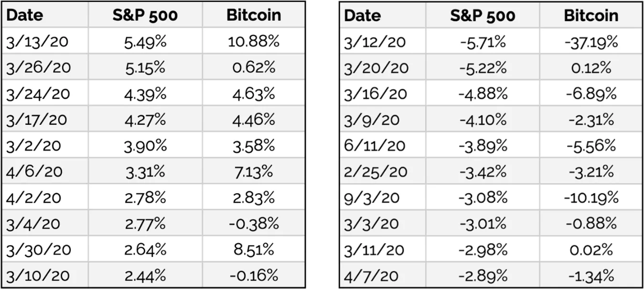Click the 3/12/20 date cell
Screen dimensions: 644x289
(375, 42)
